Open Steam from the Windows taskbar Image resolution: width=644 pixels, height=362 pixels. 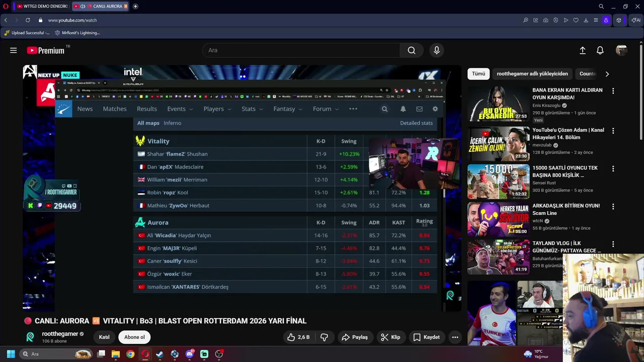[160, 354]
